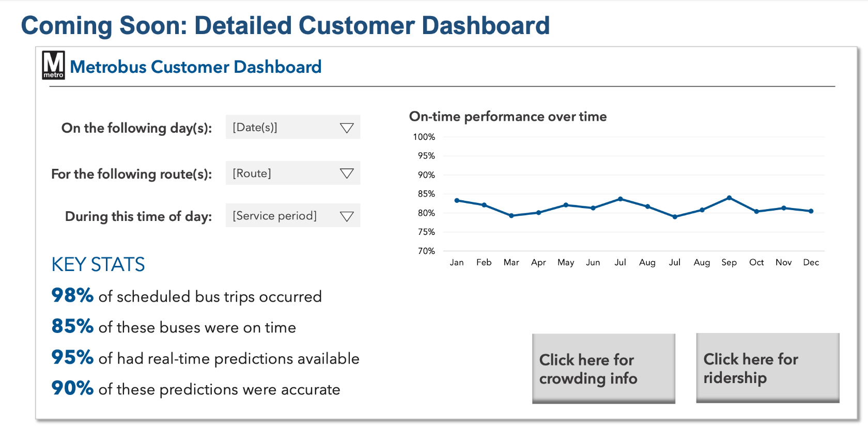Click the Metrobus Customer Dashboard title
This screenshot has width=868, height=429.
pyautogui.click(x=195, y=67)
